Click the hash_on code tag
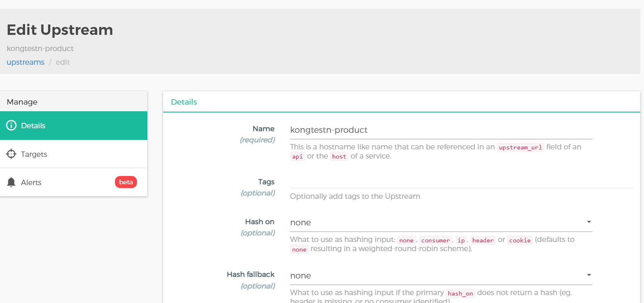This screenshot has width=644, height=303. tap(460, 293)
